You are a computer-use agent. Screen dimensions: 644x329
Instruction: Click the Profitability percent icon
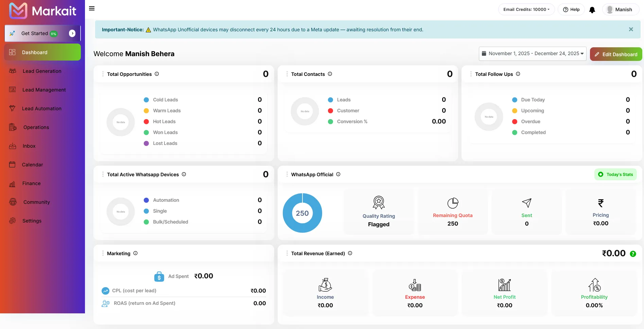(x=594, y=285)
